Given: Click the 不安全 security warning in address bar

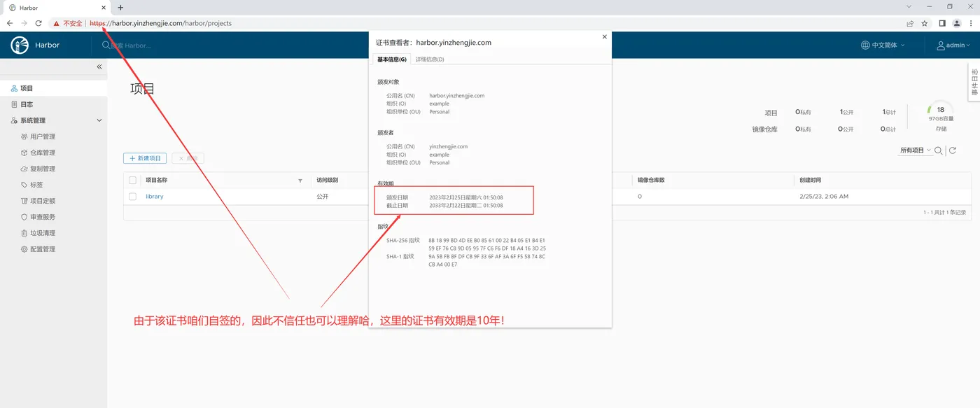Looking at the screenshot, I should point(68,23).
